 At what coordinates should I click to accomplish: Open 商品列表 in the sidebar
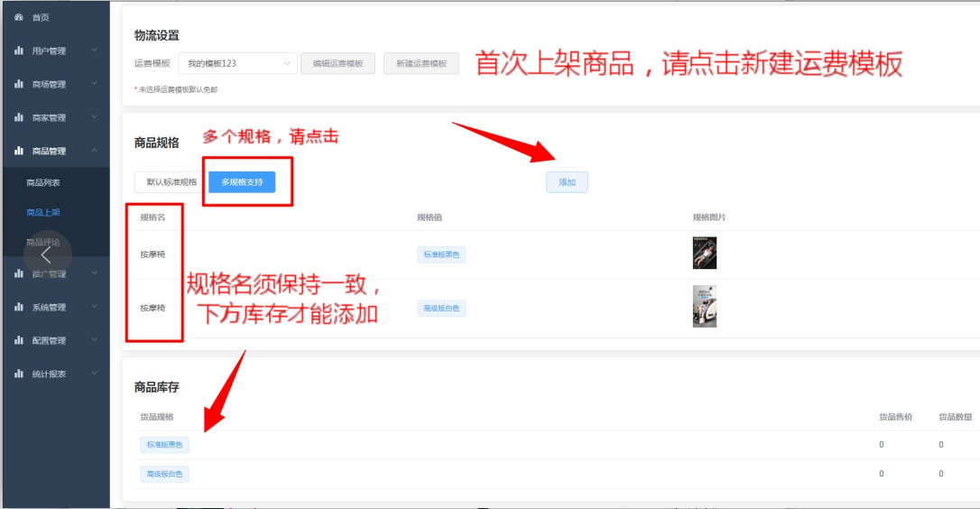pyautogui.click(x=43, y=182)
